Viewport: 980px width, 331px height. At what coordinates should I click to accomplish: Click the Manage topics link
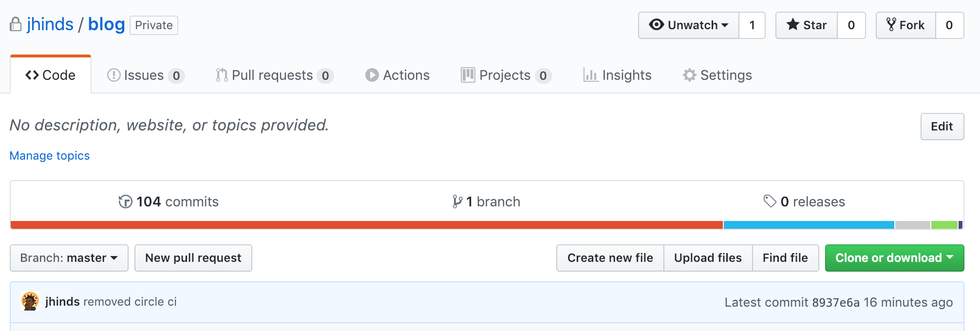50,156
